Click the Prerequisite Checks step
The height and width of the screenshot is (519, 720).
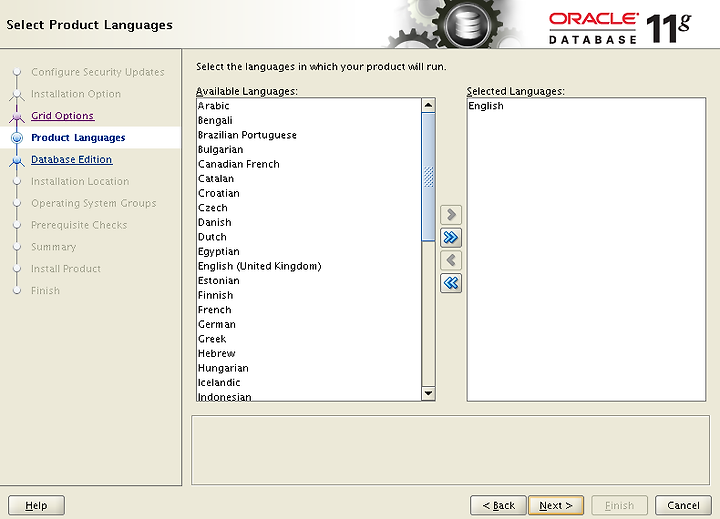click(79, 225)
